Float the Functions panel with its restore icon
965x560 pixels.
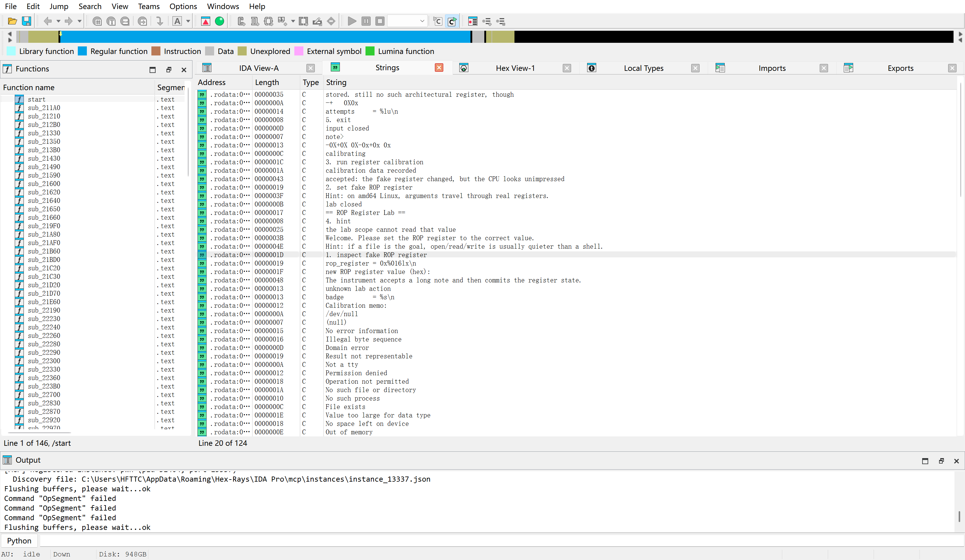click(169, 70)
